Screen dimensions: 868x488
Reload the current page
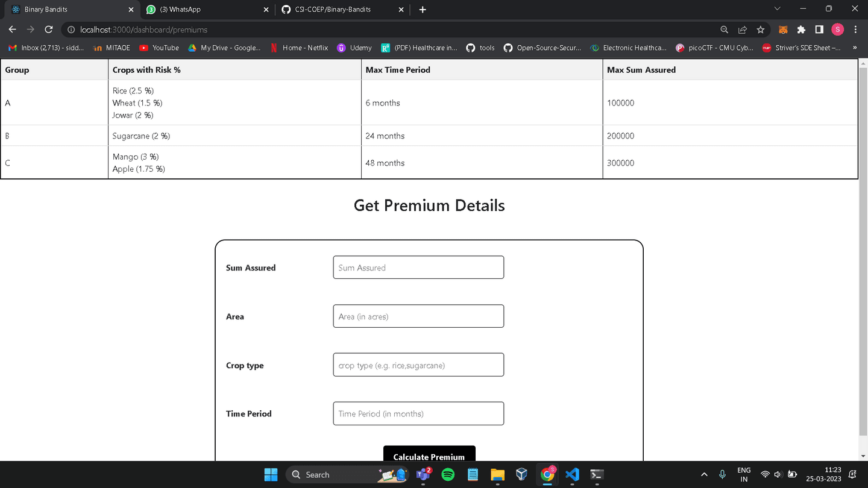tap(49, 30)
